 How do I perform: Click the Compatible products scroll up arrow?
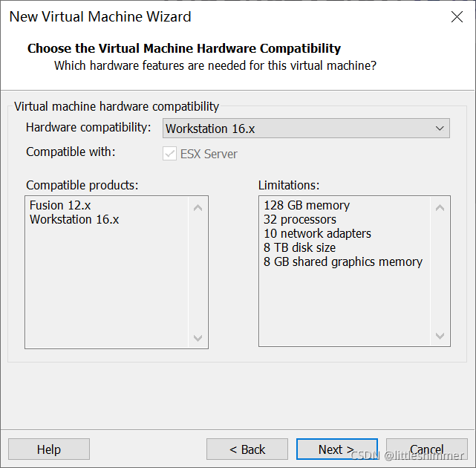(198, 208)
